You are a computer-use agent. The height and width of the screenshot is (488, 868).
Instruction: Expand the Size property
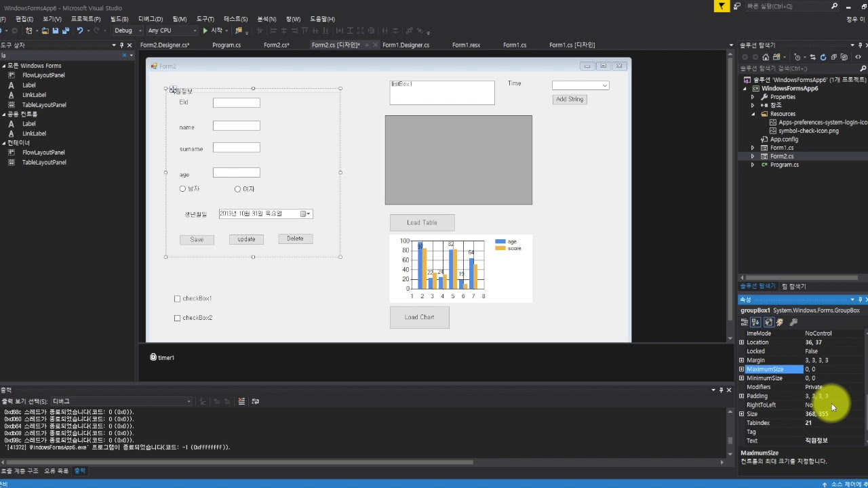click(741, 414)
